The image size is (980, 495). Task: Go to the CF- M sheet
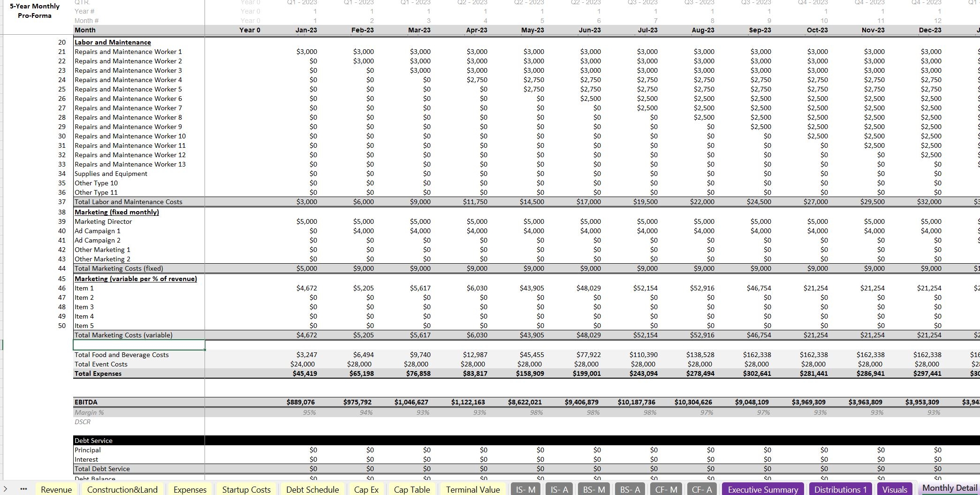pyautogui.click(x=666, y=489)
